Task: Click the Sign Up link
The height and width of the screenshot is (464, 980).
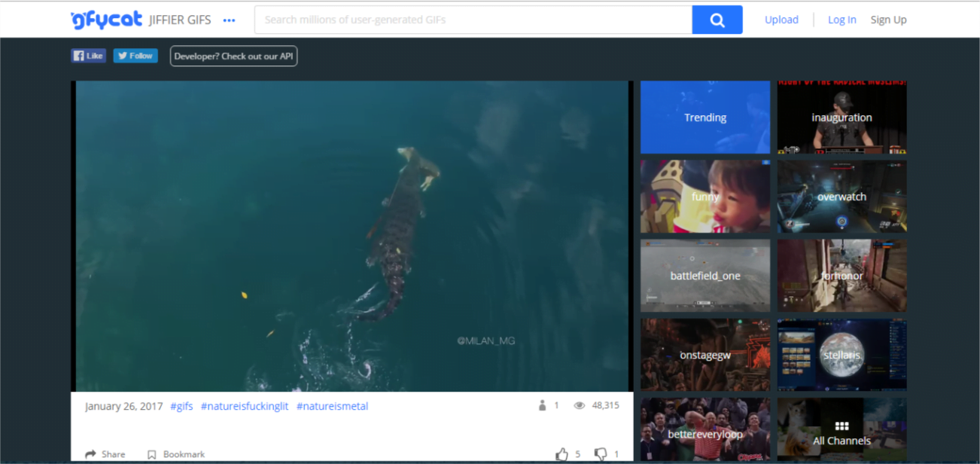Action: 888,20
